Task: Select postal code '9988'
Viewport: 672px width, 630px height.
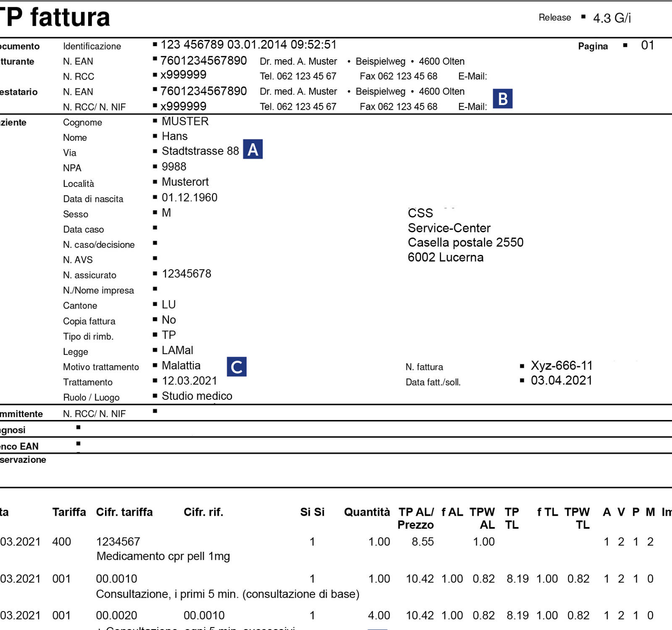Action: tap(174, 166)
